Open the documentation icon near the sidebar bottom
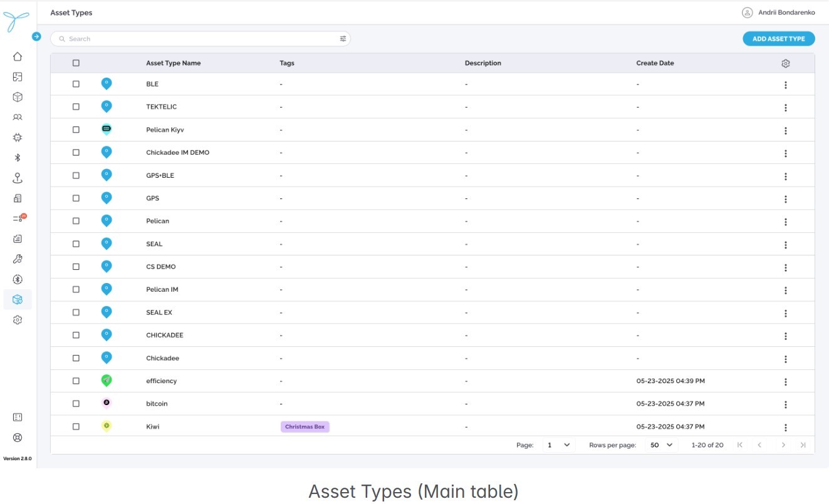Image resolution: width=829 pixels, height=504 pixels. click(18, 417)
